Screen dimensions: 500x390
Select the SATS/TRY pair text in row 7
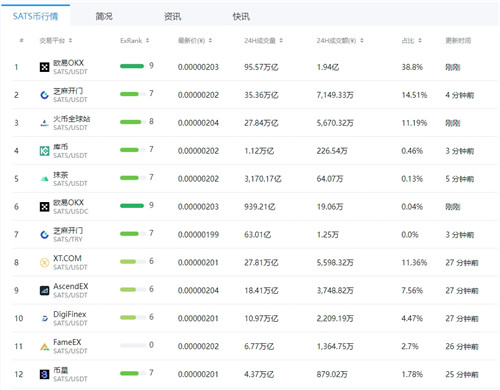pyautogui.click(x=68, y=239)
